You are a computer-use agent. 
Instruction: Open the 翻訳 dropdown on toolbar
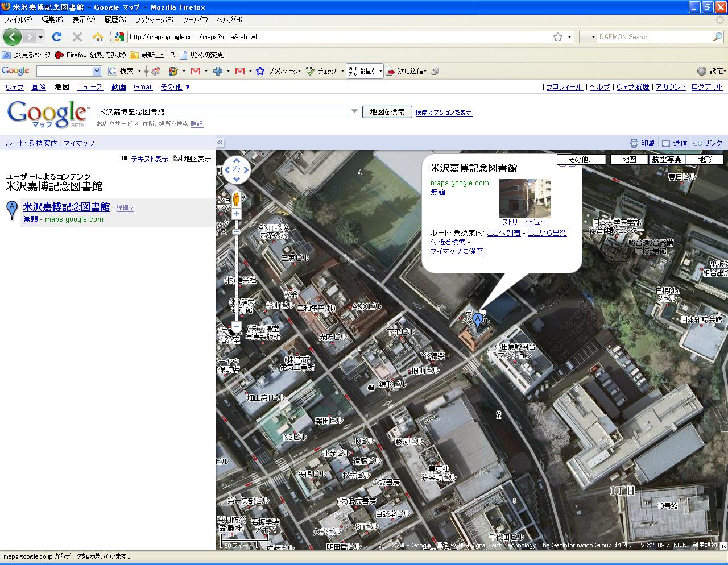coord(380,71)
